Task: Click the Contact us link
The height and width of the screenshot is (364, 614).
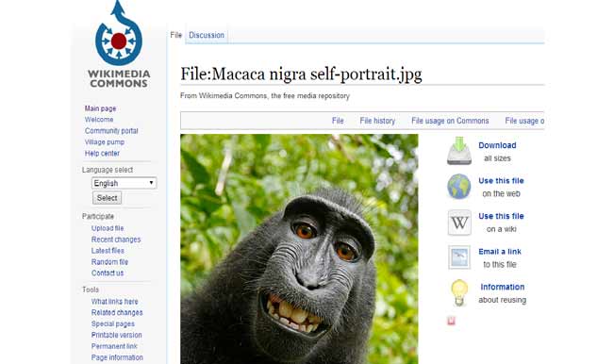Action: click(x=108, y=273)
